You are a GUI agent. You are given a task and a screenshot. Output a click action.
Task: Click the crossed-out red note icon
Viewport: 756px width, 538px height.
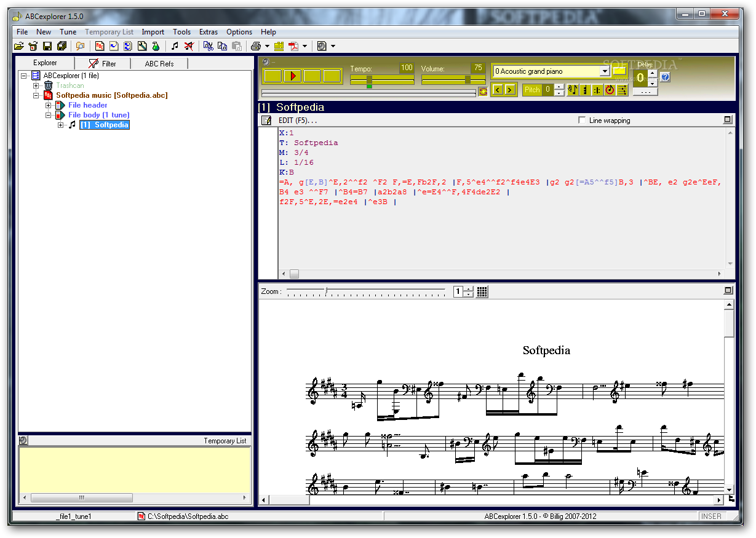tap(189, 46)
